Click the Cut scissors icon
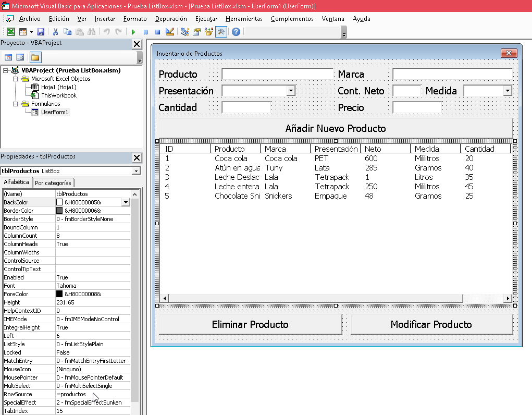This screenshot has width=532, height=415. click(55, 32)
